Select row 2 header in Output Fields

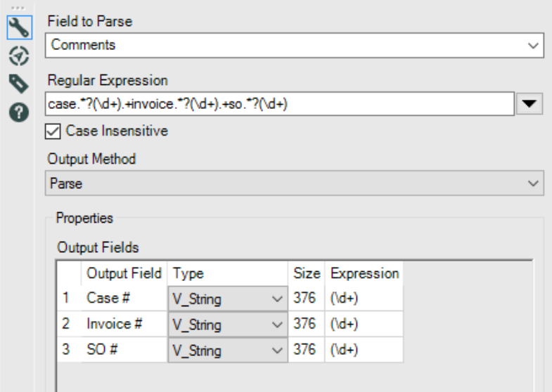click(x=67, y=325)
